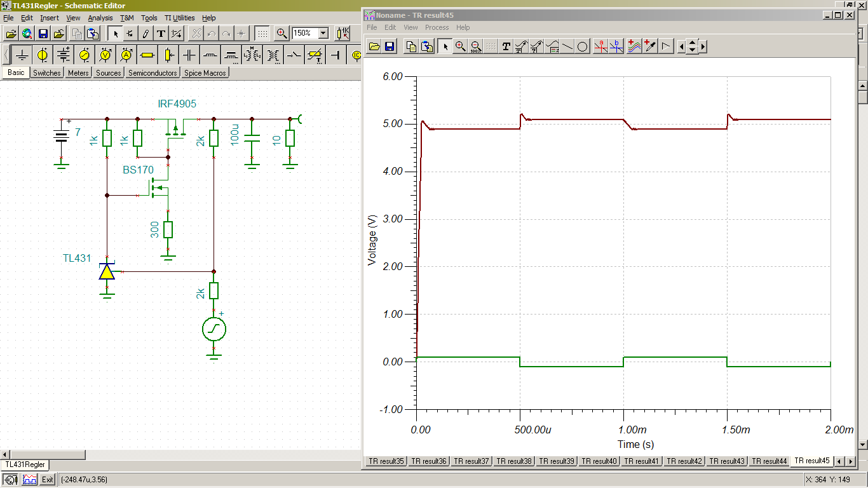Image resolution: width=868 pixels, height=488 pixels.
Task: Insert a battery component
Action: (63, 55)
